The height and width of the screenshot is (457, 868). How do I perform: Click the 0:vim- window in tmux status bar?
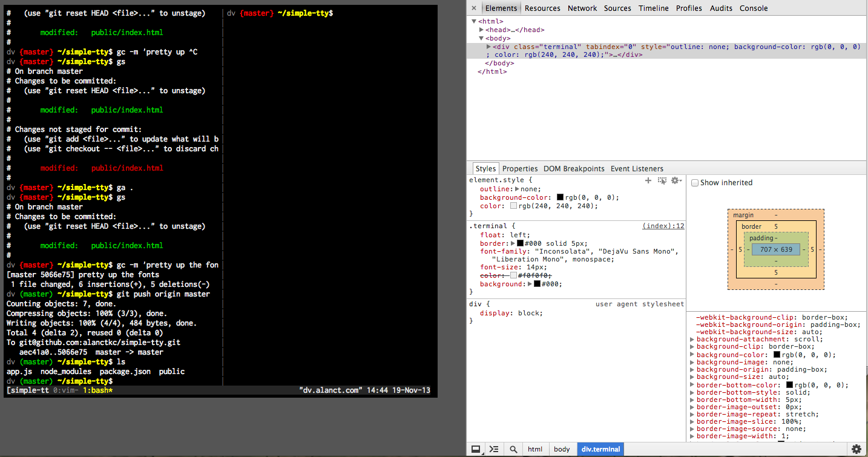tap(66, 391)
